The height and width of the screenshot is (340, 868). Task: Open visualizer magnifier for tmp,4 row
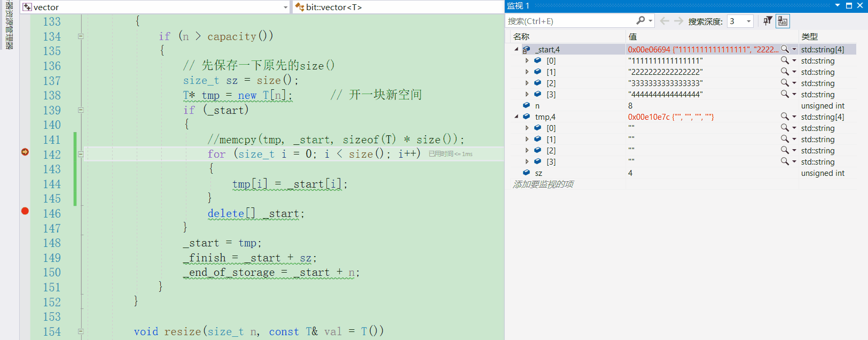point(785,117)
